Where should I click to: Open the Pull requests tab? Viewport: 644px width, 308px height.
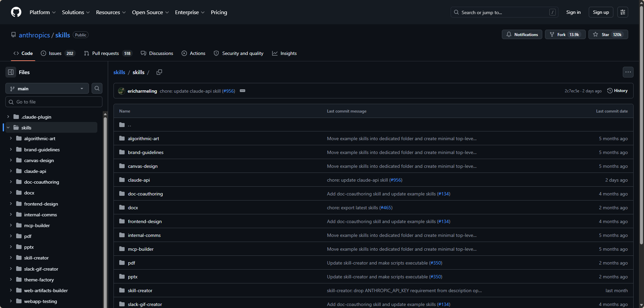108,53
